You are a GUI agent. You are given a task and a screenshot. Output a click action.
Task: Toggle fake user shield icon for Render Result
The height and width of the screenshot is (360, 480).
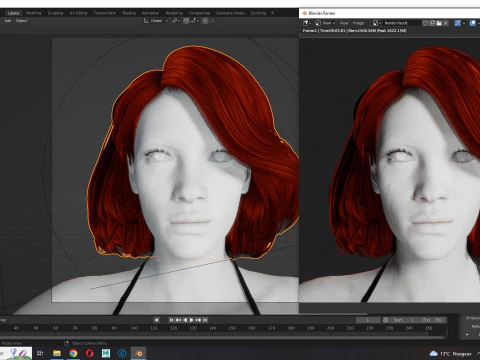425,23
